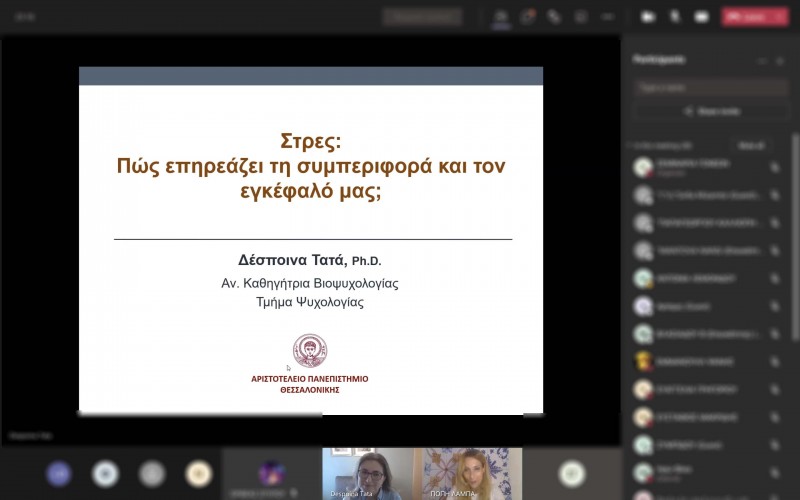The image size is (800, 500).
Task: Select Despoina Tata's video thumbnail
Action: (368, 473)
